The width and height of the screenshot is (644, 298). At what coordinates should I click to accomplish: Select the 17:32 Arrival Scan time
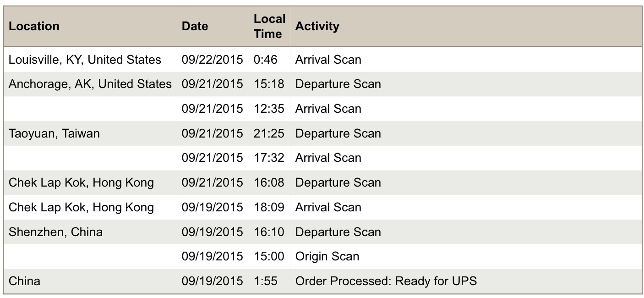[269, 158]
